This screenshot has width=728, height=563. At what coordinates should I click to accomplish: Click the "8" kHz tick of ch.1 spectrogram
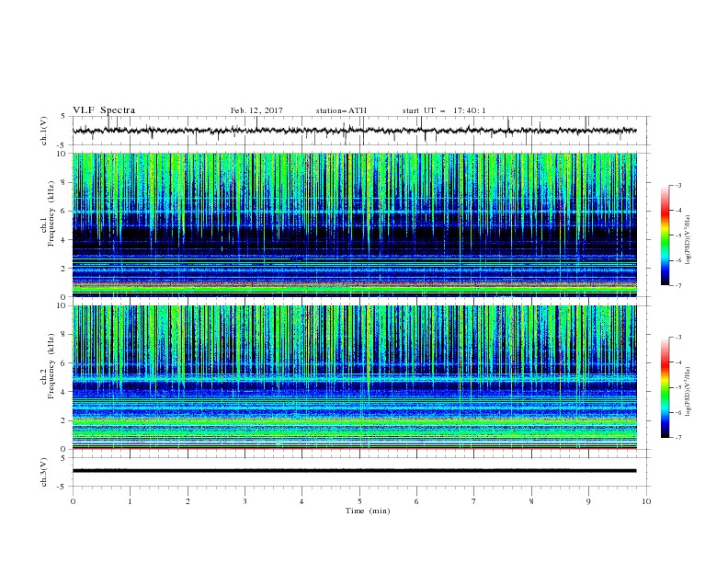(63, 182)
